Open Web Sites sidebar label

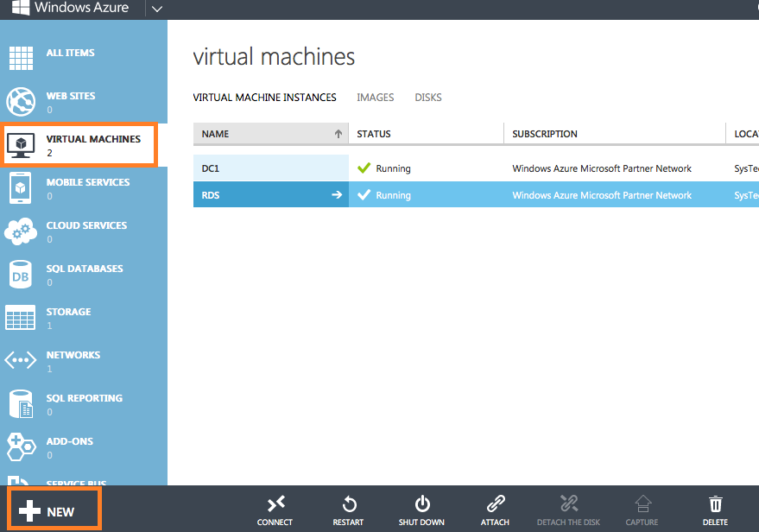[71, 96]
